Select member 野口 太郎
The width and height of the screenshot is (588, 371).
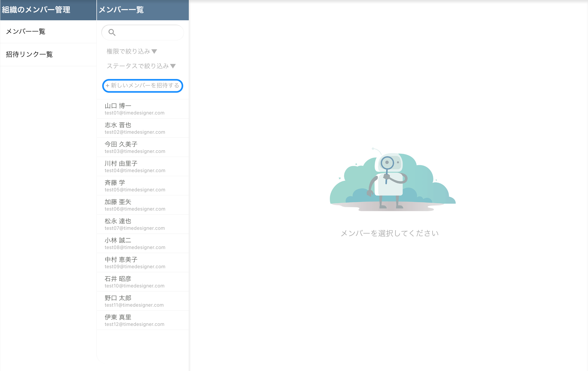tap(143, 301)
